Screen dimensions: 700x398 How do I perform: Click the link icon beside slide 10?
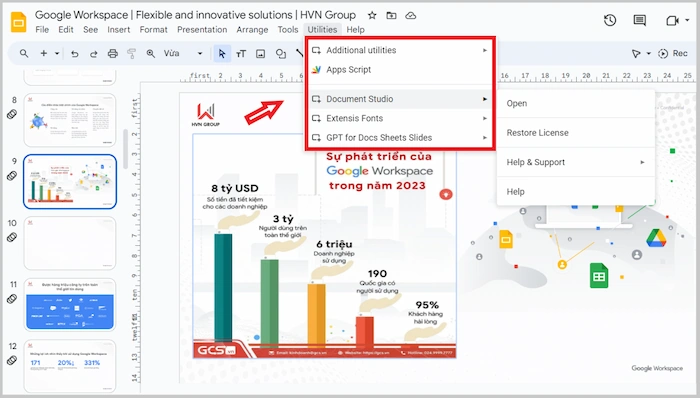[x=12, y=237]
